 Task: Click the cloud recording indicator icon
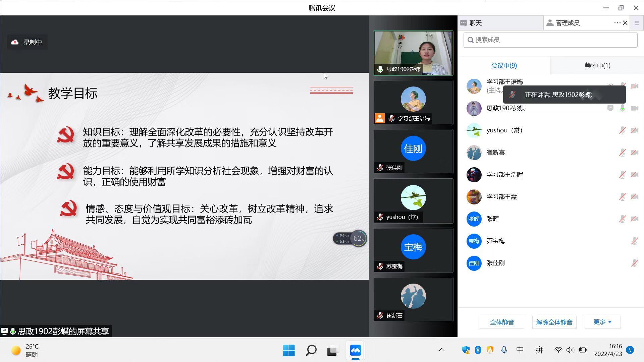coord(15,42)
